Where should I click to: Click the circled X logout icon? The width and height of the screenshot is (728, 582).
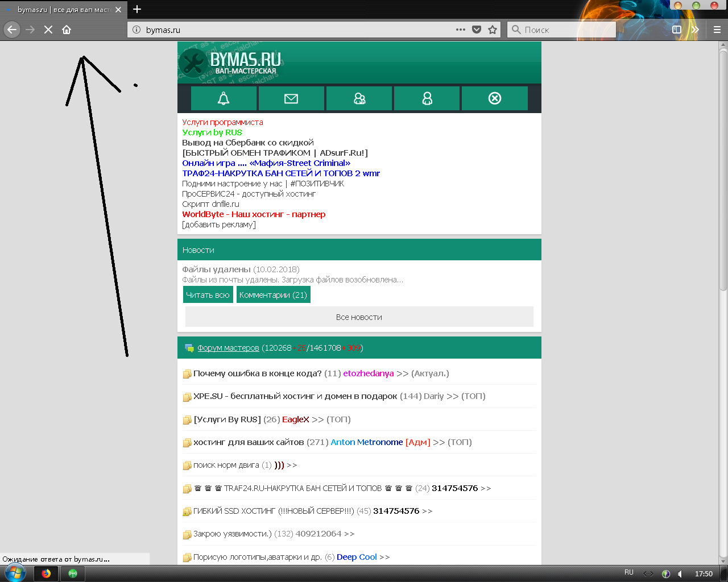tap(495, 98)
